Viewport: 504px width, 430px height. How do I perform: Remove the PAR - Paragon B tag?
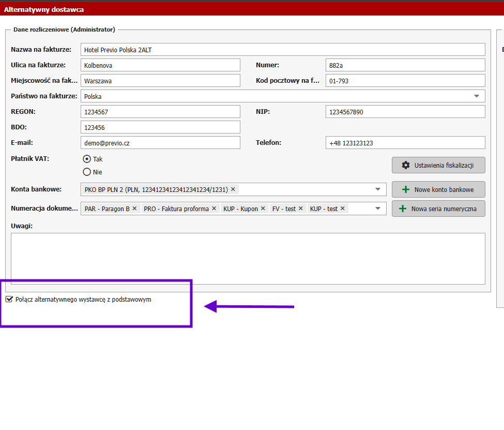[134, 209]
